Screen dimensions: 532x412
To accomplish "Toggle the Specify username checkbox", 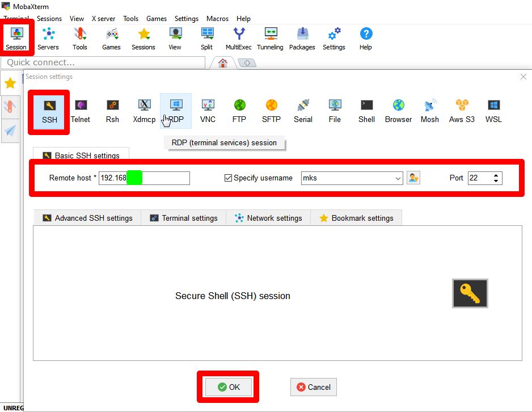I will coord(228,178).
